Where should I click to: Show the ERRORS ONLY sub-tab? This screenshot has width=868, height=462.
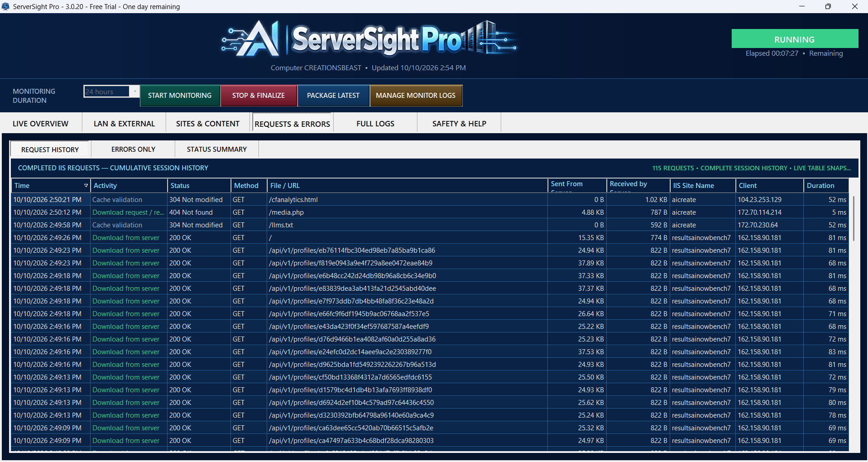[133, 149]
